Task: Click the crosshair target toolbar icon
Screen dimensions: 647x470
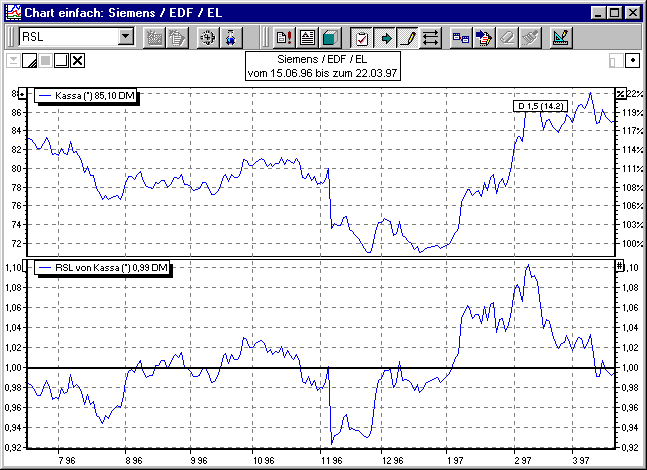Action: (207, 38)
